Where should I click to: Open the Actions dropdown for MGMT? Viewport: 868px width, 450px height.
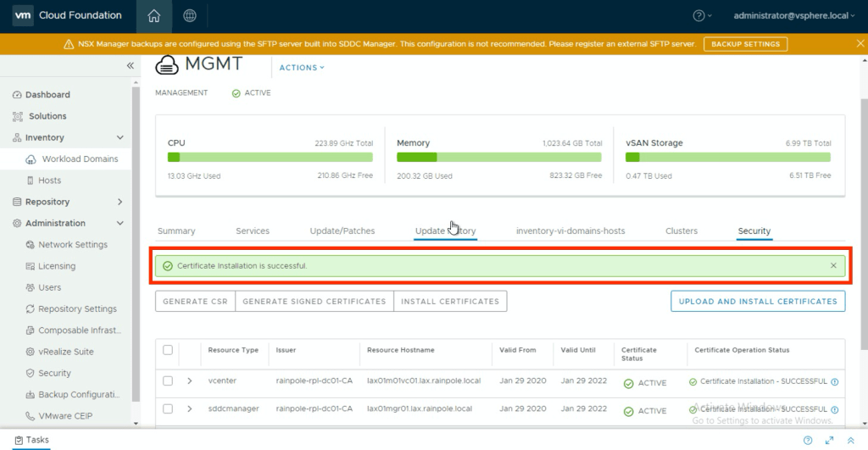coord(302,68)
